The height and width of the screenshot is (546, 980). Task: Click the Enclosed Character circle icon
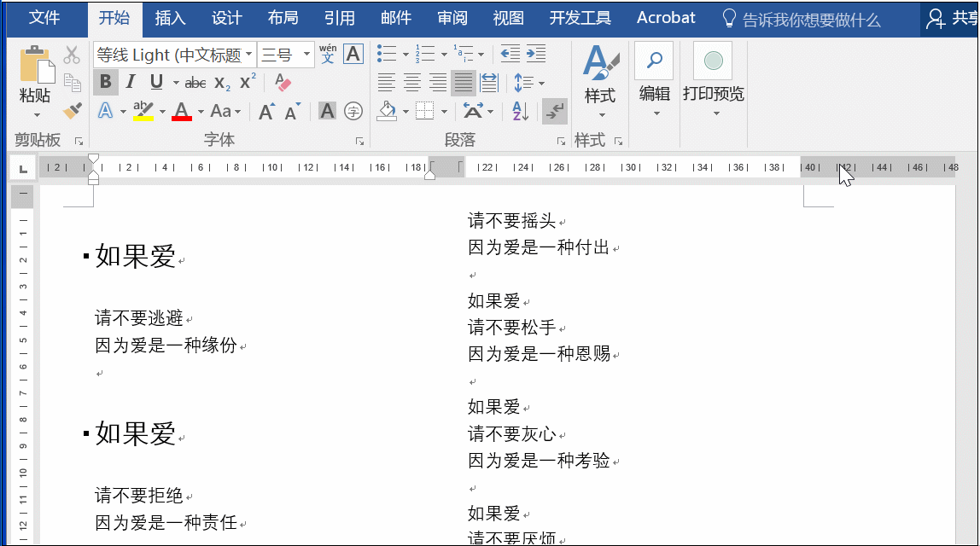(353, 111)
